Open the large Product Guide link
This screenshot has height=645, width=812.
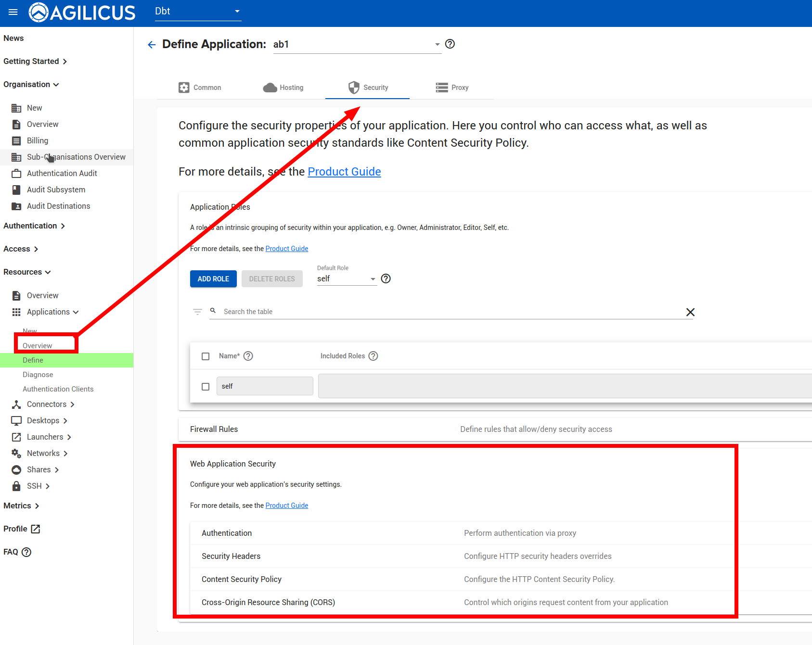(344, 172)
